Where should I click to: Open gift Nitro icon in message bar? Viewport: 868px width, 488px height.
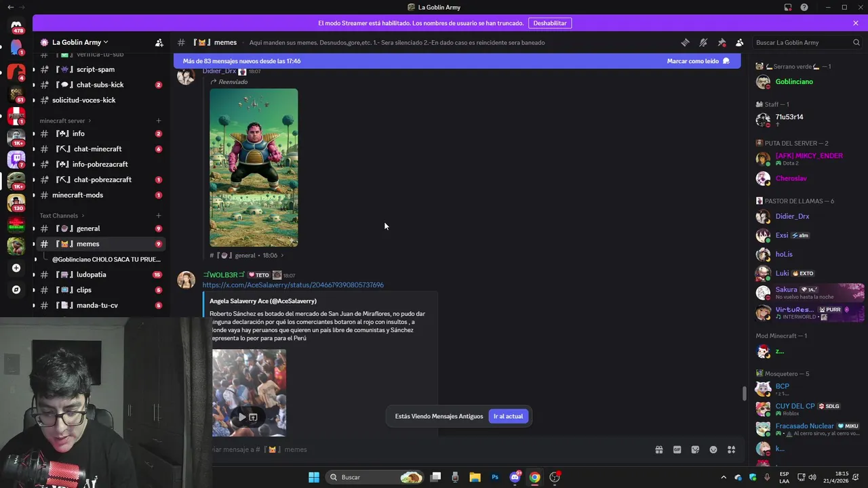pyautogui.click(x=658, y=449)
